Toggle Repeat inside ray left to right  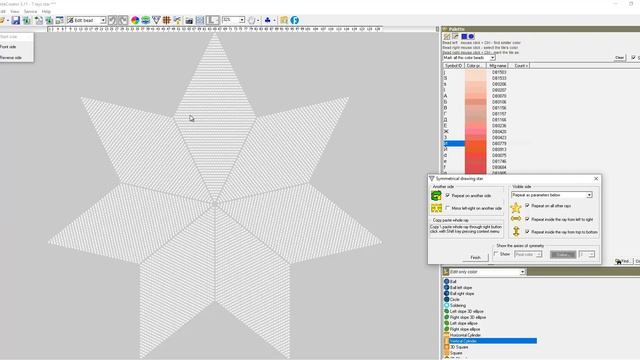point(527,219)
